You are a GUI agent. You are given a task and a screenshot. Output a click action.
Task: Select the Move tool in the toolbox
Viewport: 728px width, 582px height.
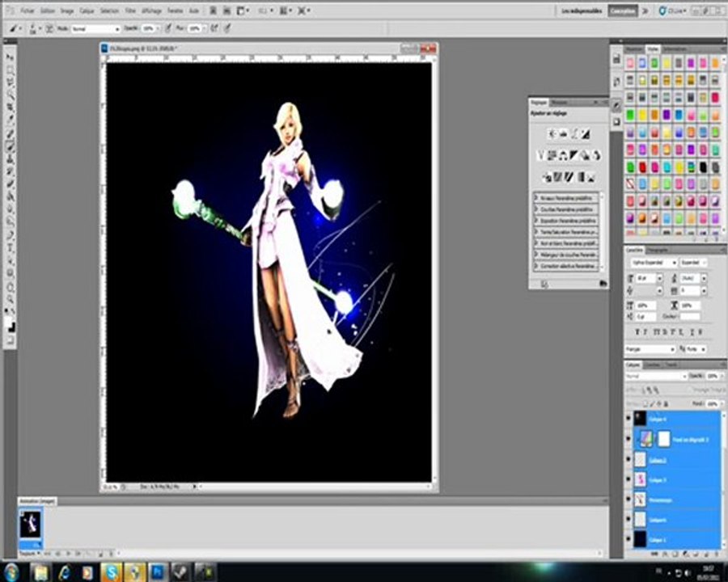10,57
